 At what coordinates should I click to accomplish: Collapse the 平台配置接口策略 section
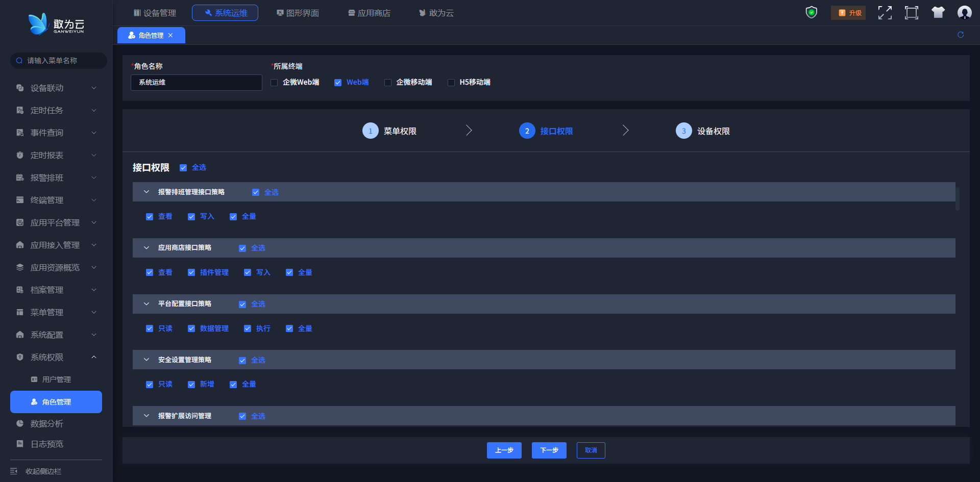tap(146, 304)
